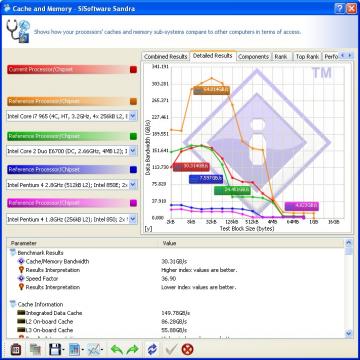Click the results list scroll down arrow
Screen dimensions: 360x360
[349, 333]
